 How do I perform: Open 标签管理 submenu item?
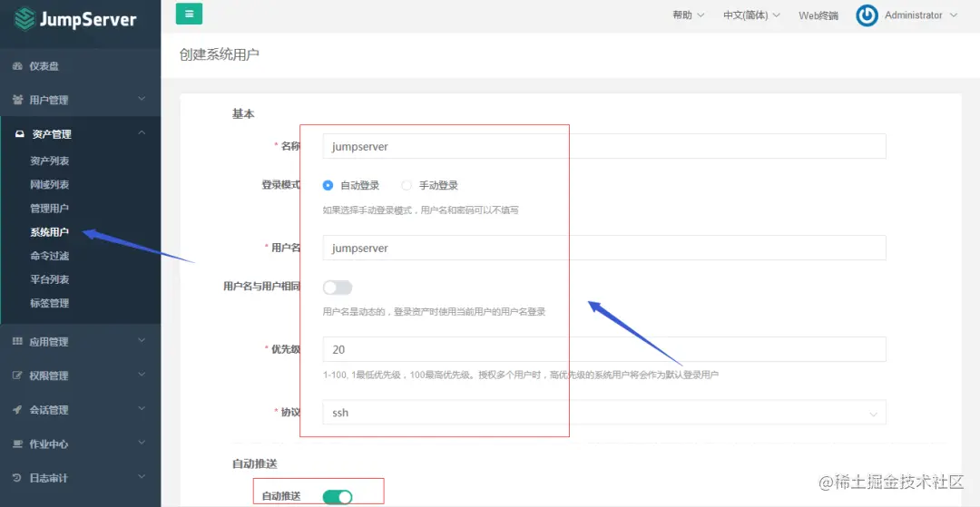click(x=49, y=304)
